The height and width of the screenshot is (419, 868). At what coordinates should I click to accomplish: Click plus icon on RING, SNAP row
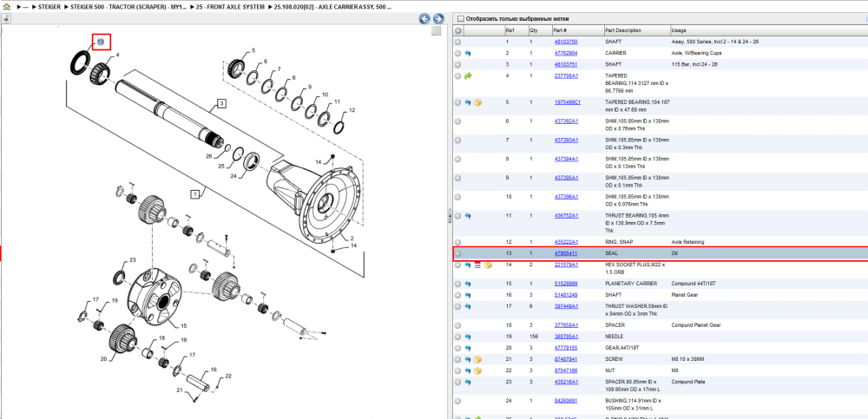(457, 242)
